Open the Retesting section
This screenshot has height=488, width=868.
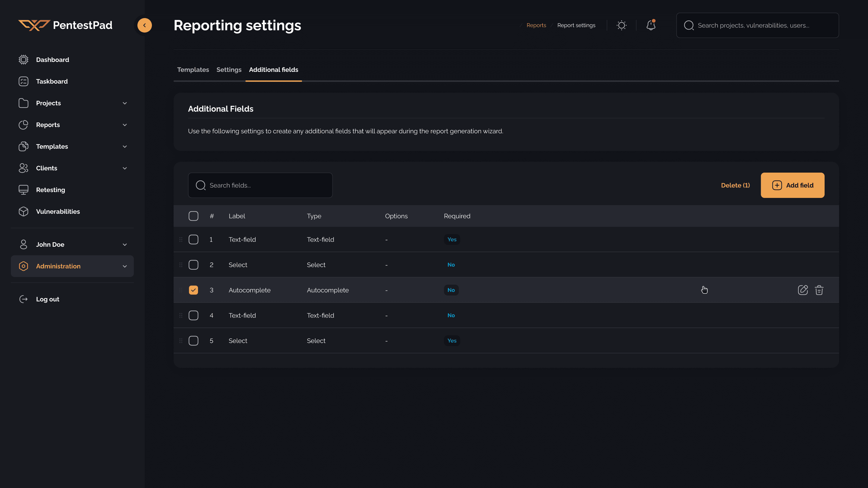[50, 189]
